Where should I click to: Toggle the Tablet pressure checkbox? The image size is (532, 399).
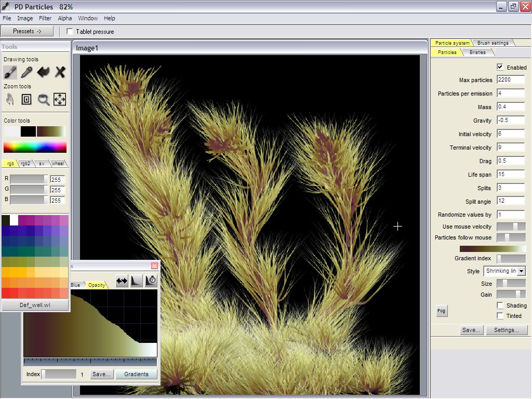(70, 32)
